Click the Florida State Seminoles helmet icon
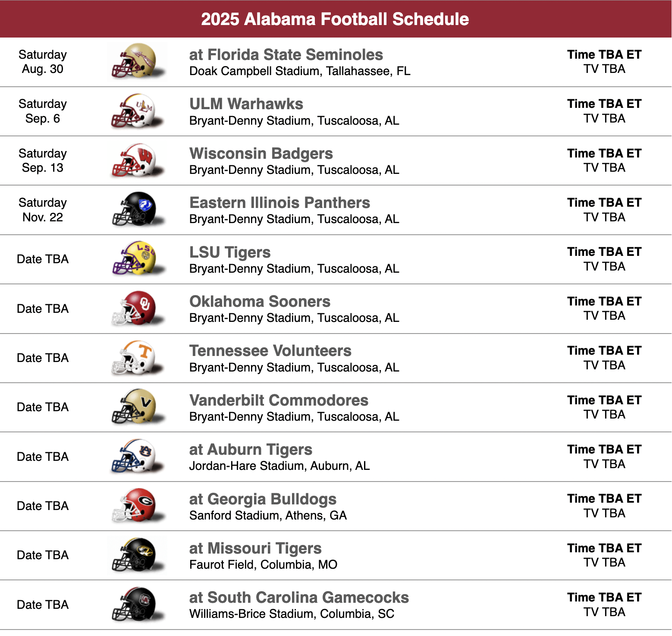 click(x=137, y=62)
